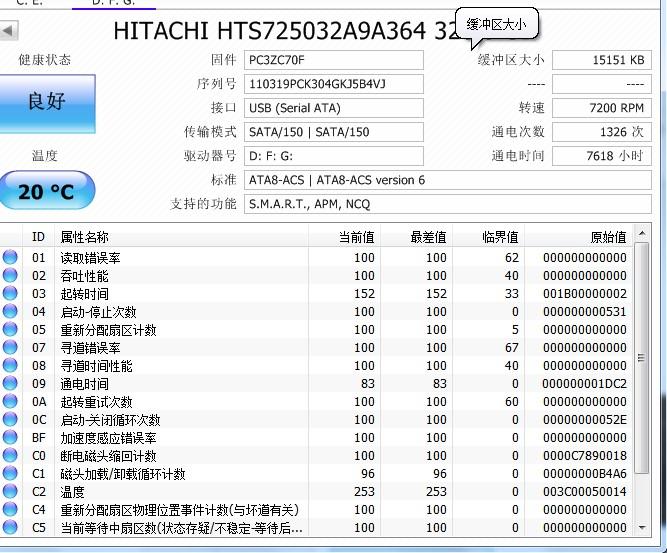Click the 20 °C temperature button
This screenshot has height=553, width=667.
pos(47,191)
